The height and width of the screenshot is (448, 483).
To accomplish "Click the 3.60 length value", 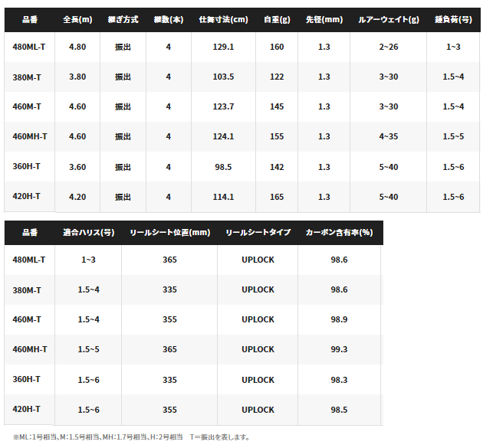I will click(77, 167).
